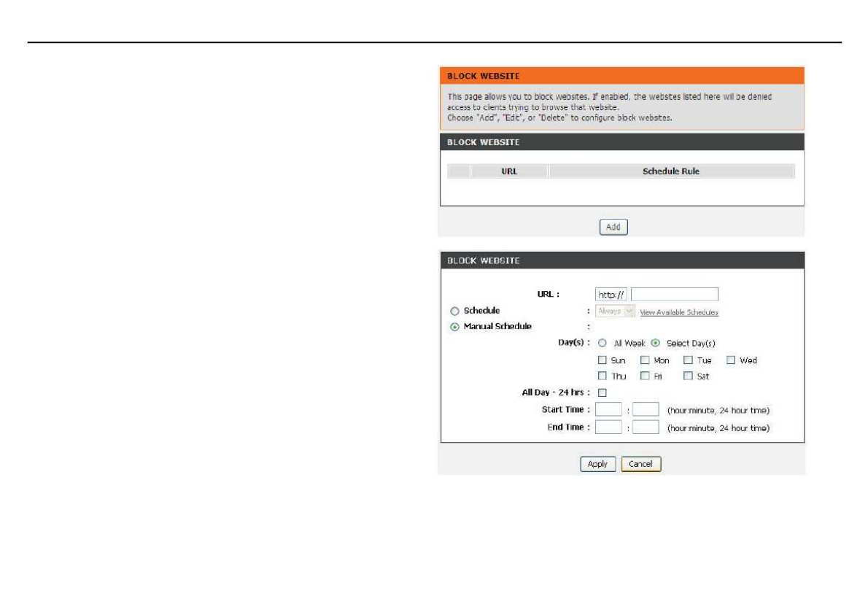
Task: Check the Sat checkbox
Action: (x=688, y=376)
